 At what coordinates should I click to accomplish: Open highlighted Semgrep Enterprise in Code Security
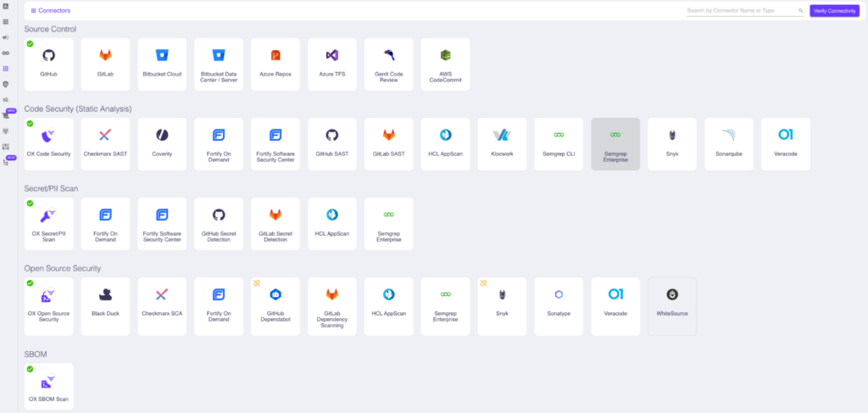[x=615, y=144]
